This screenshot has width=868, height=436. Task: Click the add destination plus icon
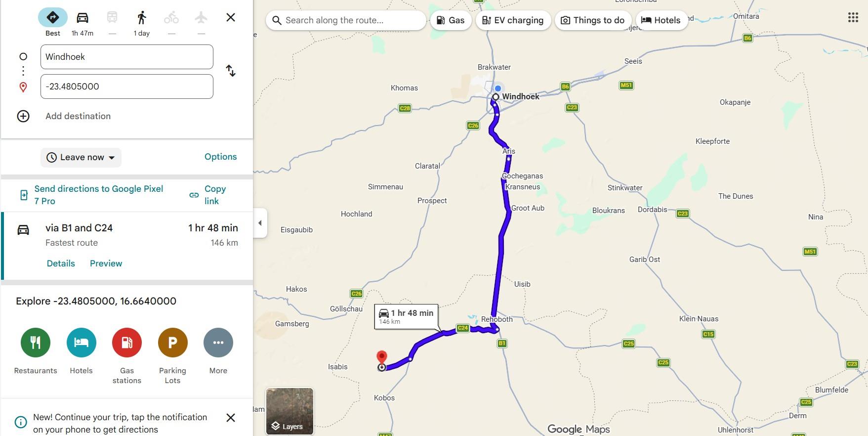point(23,116)
